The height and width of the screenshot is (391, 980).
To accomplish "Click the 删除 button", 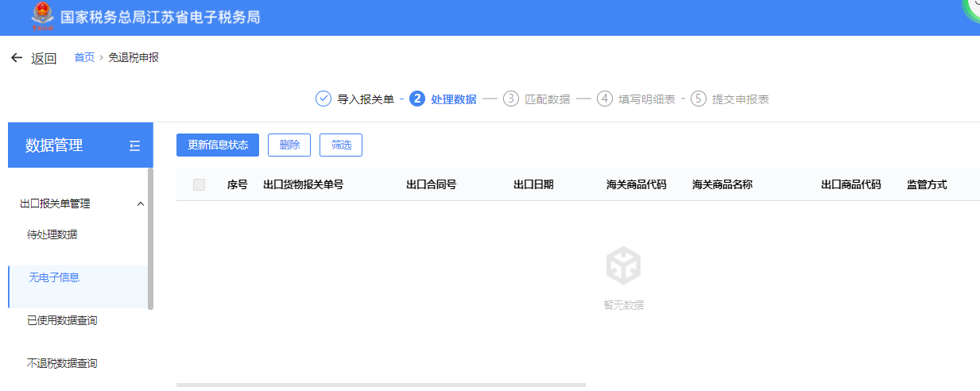I will pyautogui.click(x=289, y=145).
